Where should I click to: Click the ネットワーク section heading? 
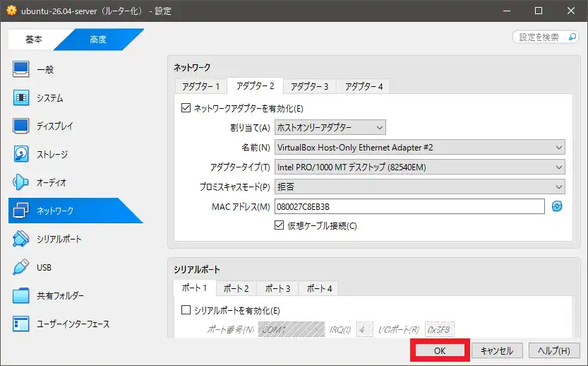coord(192,68)
